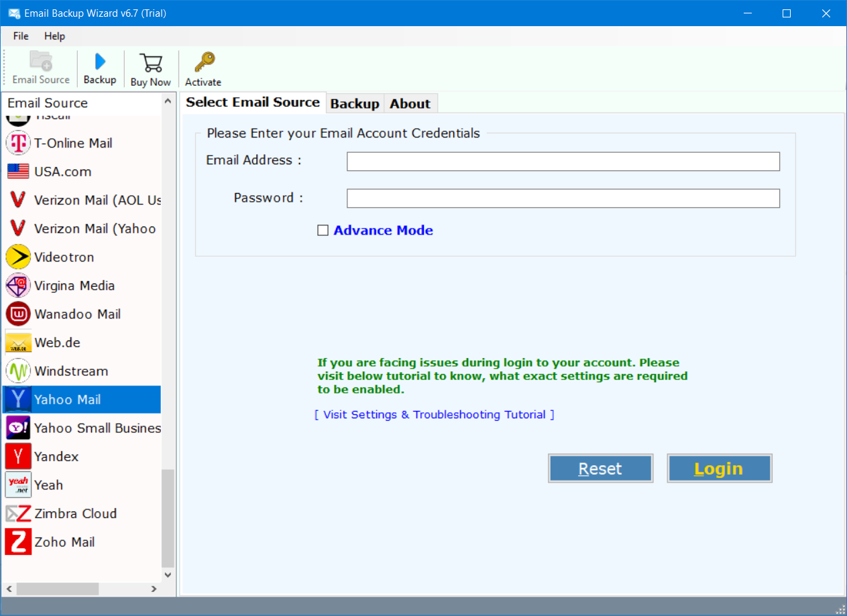
Task: Maximize the Email Backup Wizard window
Action: click(787, 13)
